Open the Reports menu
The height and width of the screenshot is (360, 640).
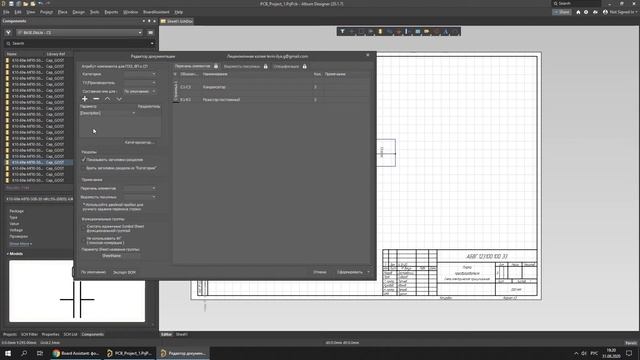tap(111, 12)
